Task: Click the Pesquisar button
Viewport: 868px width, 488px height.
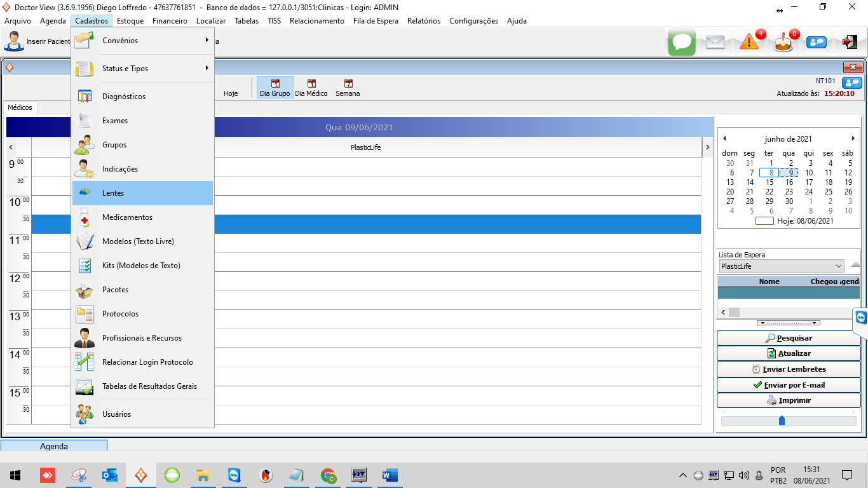Action: pos(789,338)
